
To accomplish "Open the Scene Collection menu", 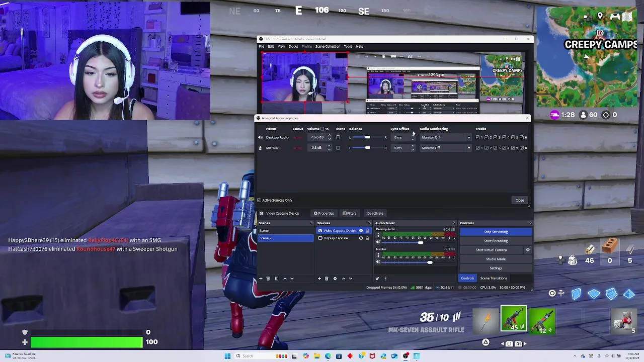I will [x=328, y=46].
